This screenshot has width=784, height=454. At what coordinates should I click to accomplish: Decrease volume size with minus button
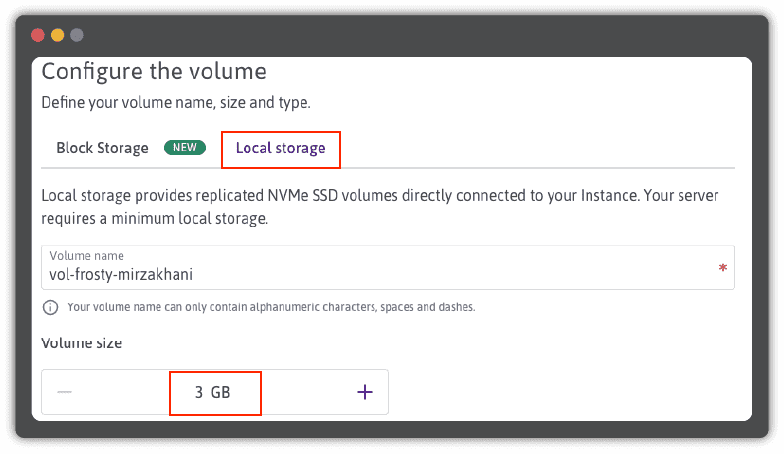coord(65,393)
